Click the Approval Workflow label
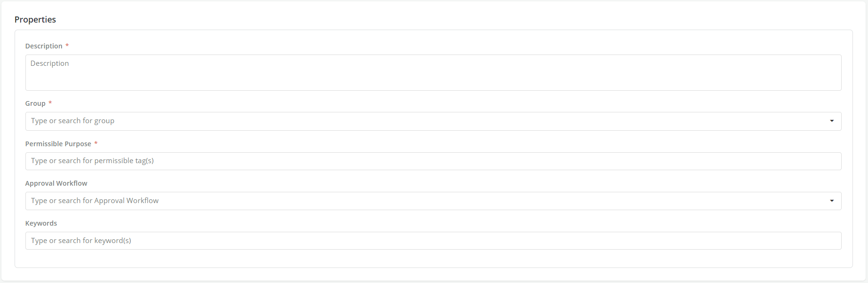 coord(56,183)
